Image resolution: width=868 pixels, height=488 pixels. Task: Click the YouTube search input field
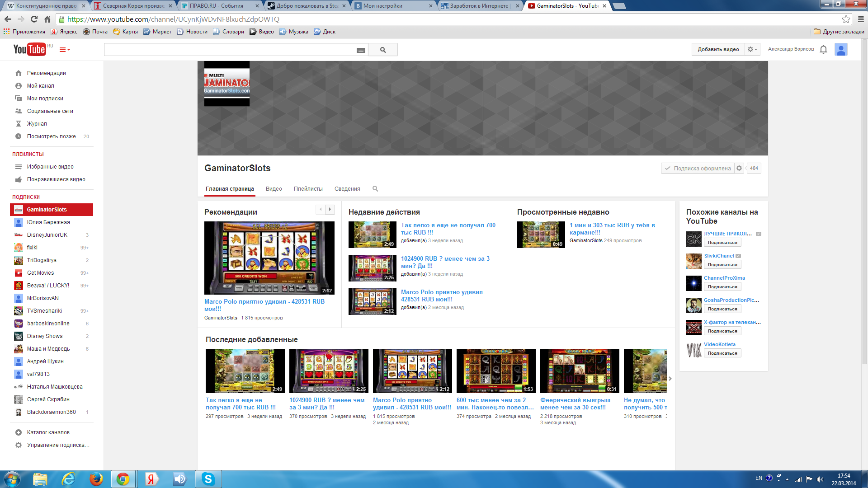coord(230,50)
